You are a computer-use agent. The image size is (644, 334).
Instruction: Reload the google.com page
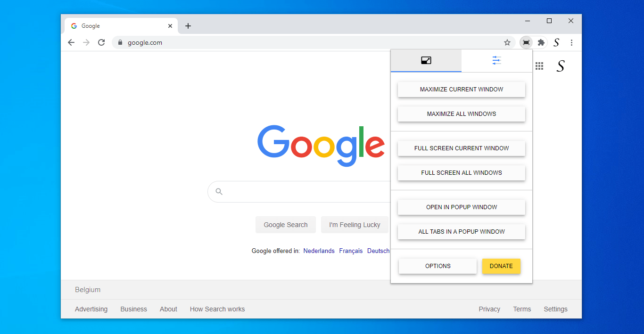point(101,42)
